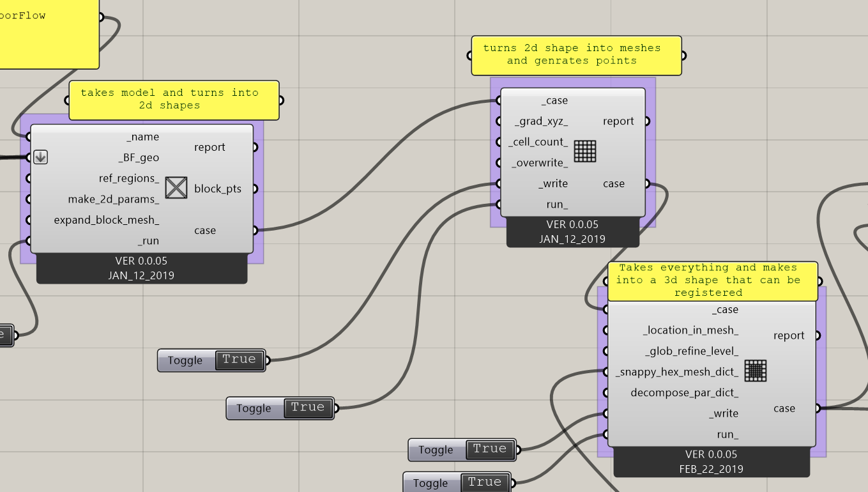Click the case output on the FEB_22_2019 component
The height and width of the screenshot is (492, 868).
click(x=784, y=408)
